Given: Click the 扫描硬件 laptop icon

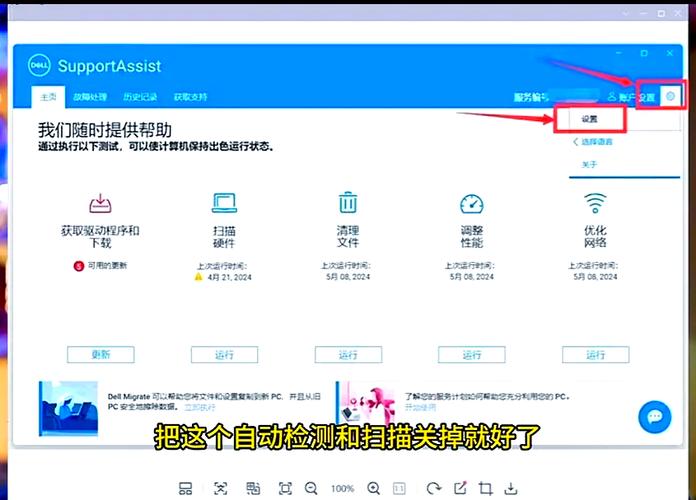Looking at the screenshot, I should [224, 203].
